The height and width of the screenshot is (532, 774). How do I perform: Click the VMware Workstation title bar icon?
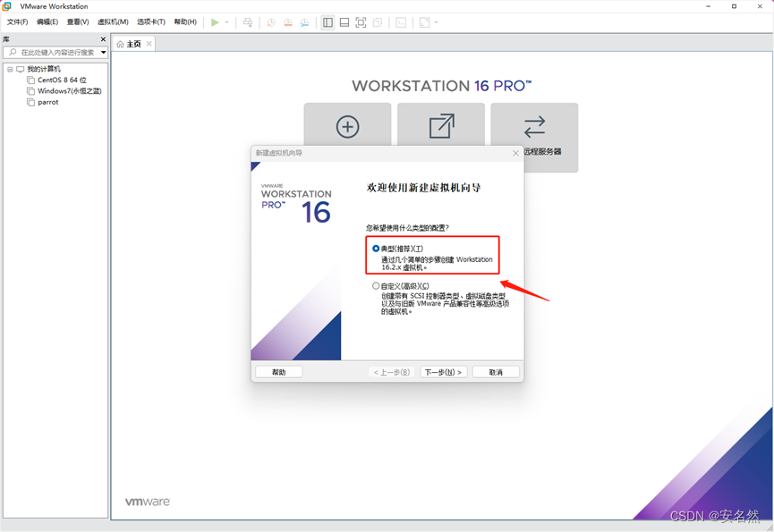coord(7,6)
